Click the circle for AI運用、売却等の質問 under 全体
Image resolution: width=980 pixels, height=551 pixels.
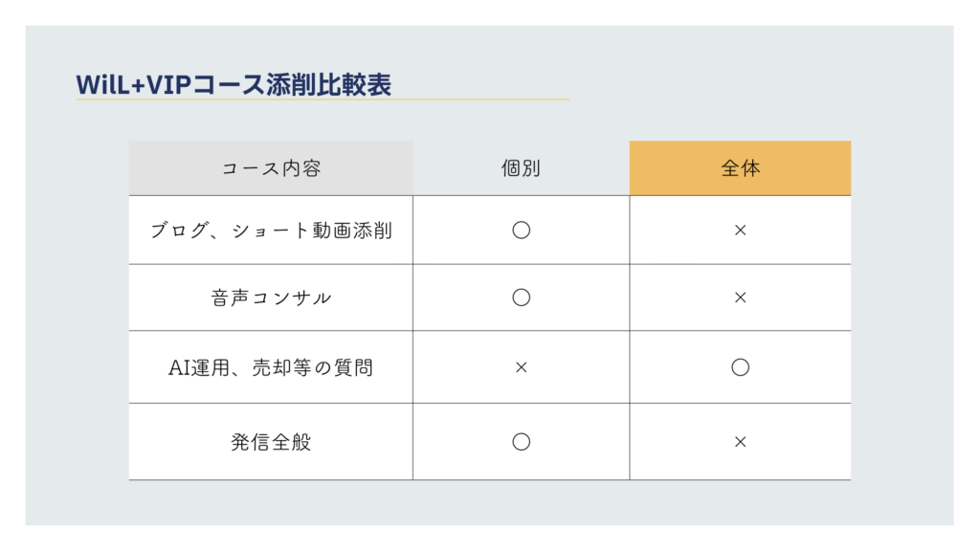pos(740,367)
